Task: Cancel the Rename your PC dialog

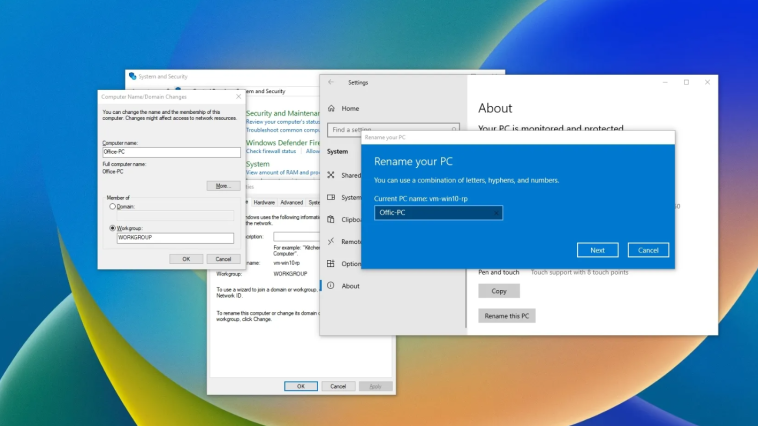Action: pyautogui.click(x=648, y=250)
